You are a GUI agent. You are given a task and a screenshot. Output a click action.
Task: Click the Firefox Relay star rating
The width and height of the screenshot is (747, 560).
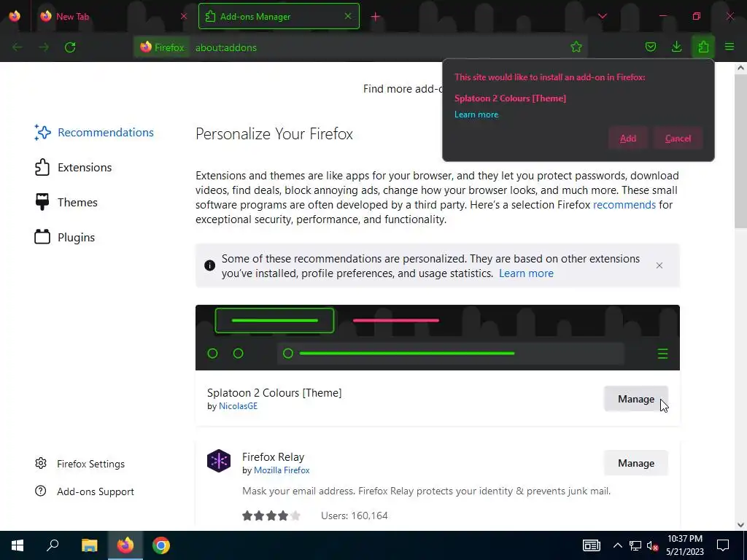point(271,516)
